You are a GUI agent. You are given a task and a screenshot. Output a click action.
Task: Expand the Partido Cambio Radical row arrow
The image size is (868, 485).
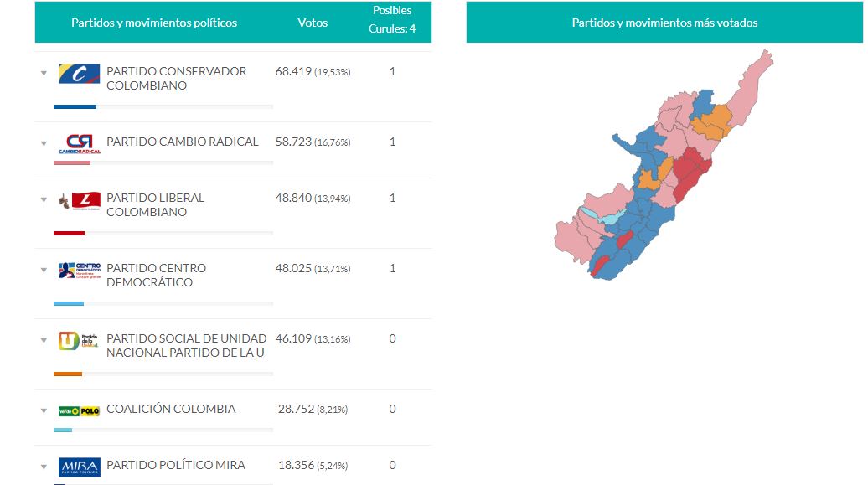[x=44, y=143]
